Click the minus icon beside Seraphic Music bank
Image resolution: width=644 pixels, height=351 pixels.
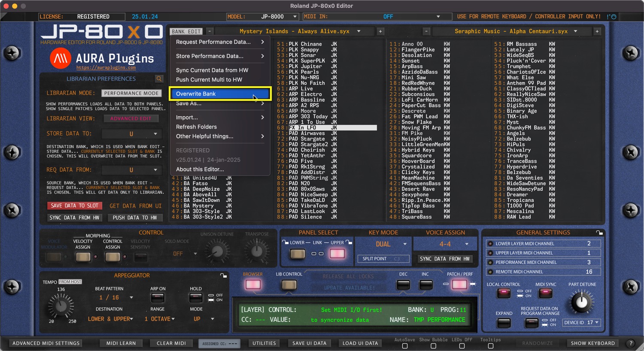click(x=426, y=31)
